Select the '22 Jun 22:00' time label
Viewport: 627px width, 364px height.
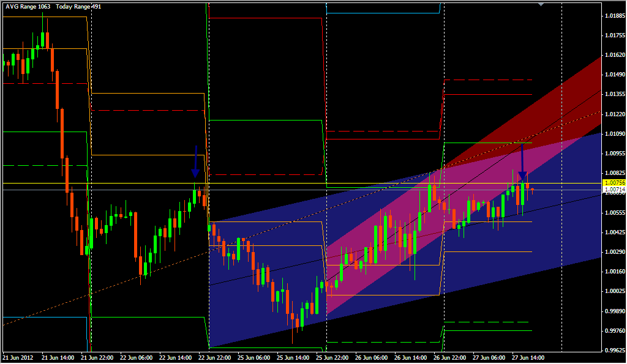[x=215, y=358]
